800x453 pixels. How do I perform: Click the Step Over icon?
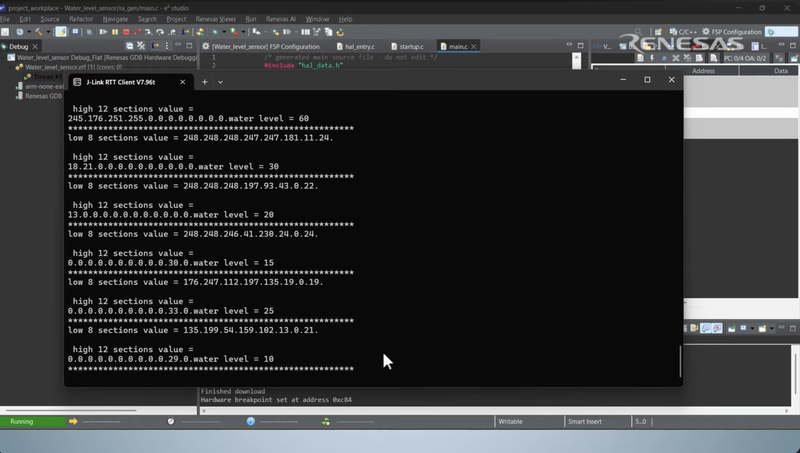160,32
